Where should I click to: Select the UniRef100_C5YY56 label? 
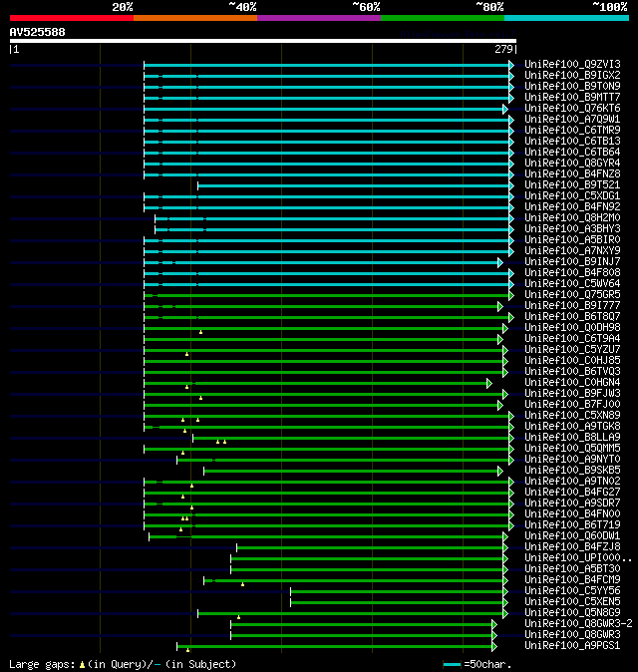click(572, 591)
